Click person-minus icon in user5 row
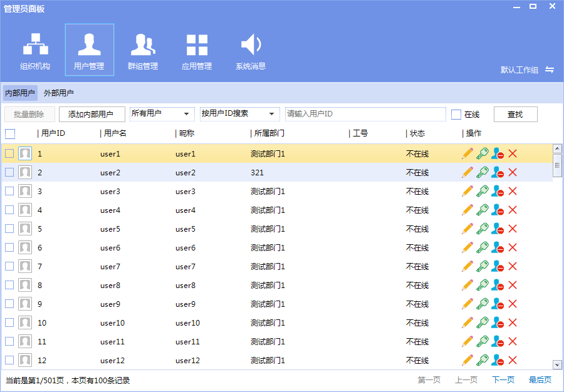This screenshot has height=392, width=564. (498, 229)
